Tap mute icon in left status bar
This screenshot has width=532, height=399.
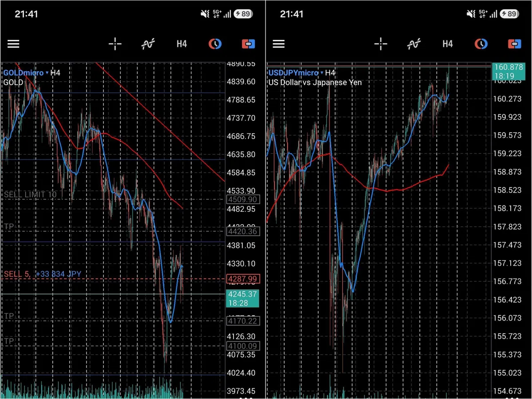205,14
